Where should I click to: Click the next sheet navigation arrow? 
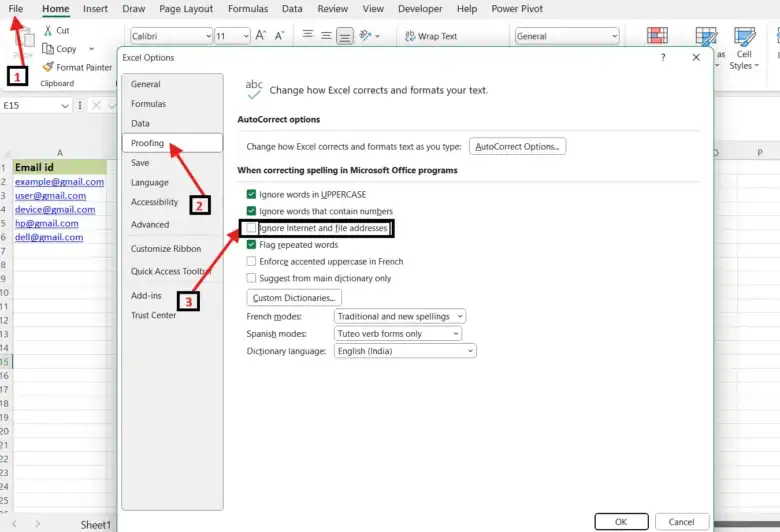click(x=38, y=524)
